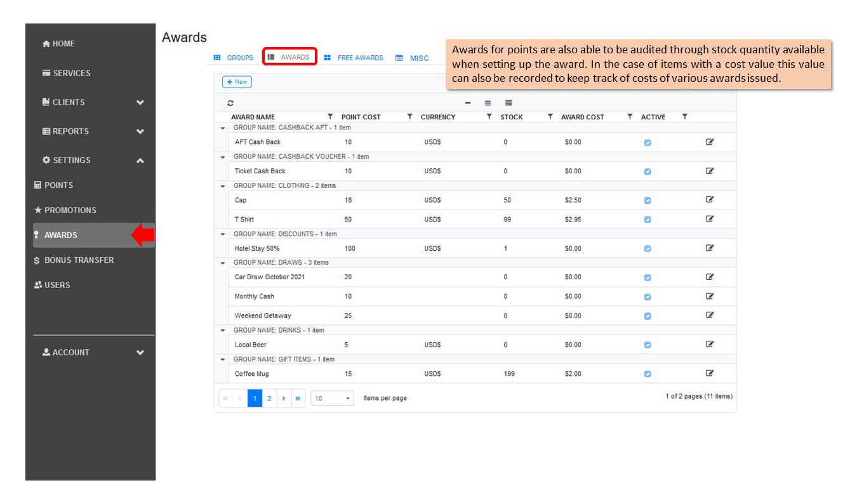Edit the Ticket Cash Back award
This screenshot has height=504, width=864.
pyautogui.click(x=710, y=171)
